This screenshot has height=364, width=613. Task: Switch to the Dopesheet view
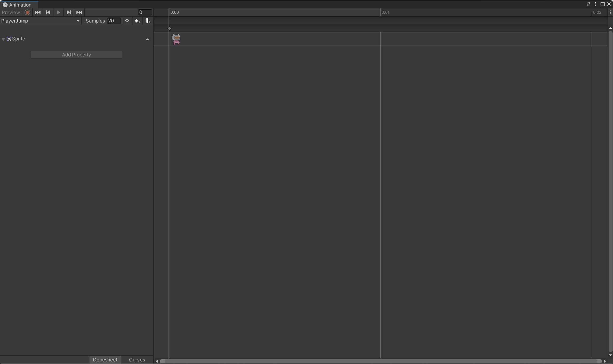pos(105,360)
